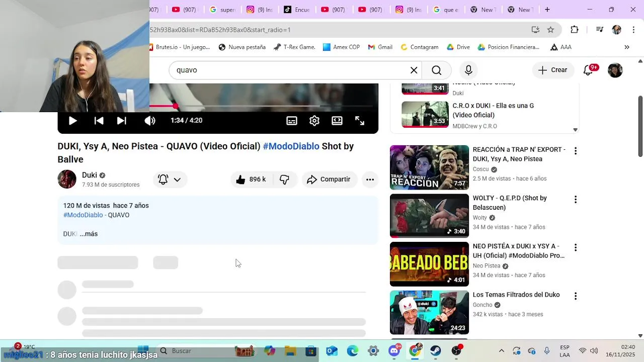This screenshot has width=644, height=362.
Task: Open the AAA bookmark
Action: 560,47
